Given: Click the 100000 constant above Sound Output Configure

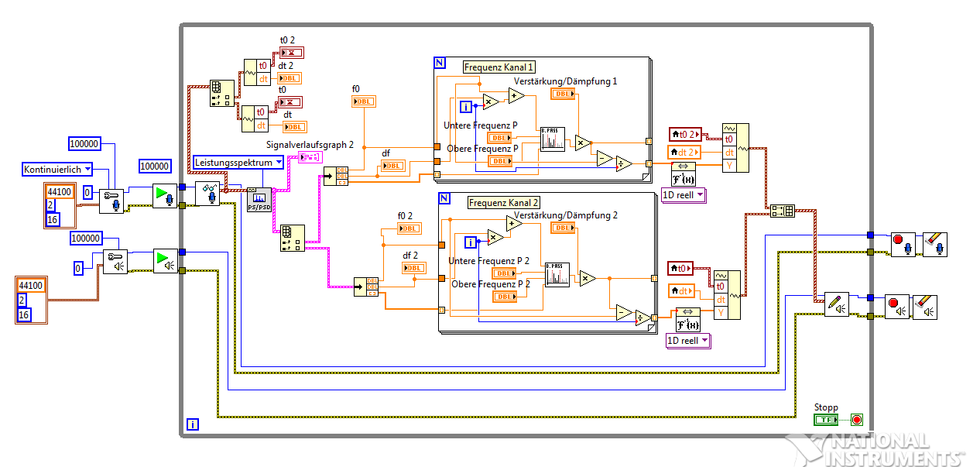Looking at the screenshot, I should pyautogui.click(x=86, y=238).
